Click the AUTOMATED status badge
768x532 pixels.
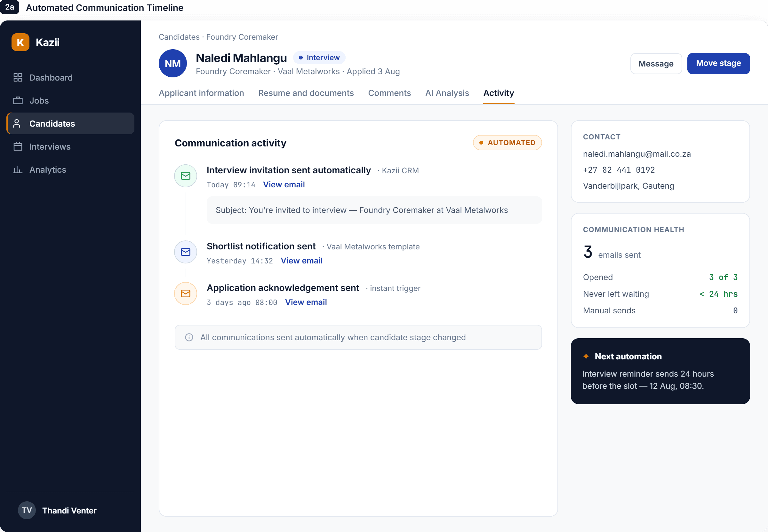507,143
